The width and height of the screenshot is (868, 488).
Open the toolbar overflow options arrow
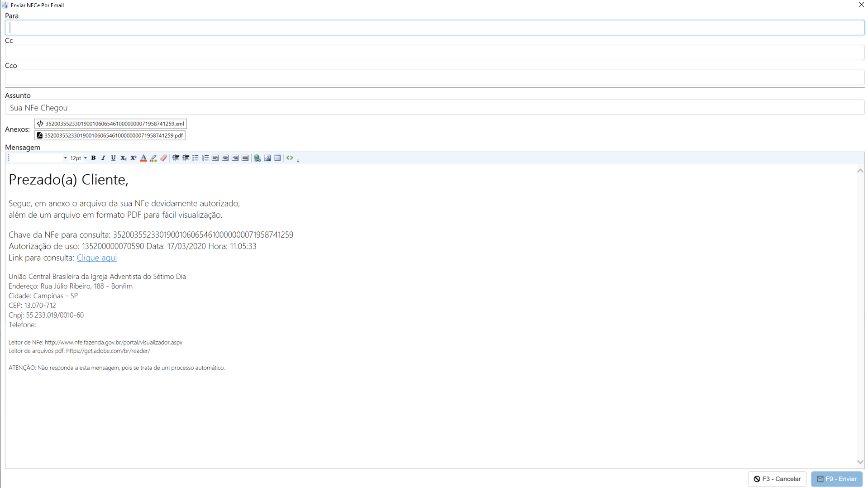(x=298, y=161)
